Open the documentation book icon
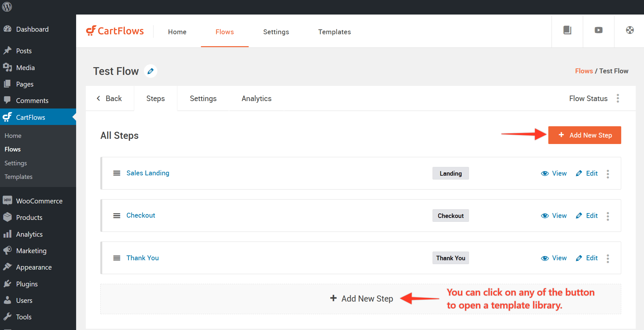The height and width of the screenshot is (330, 644). 567,30
